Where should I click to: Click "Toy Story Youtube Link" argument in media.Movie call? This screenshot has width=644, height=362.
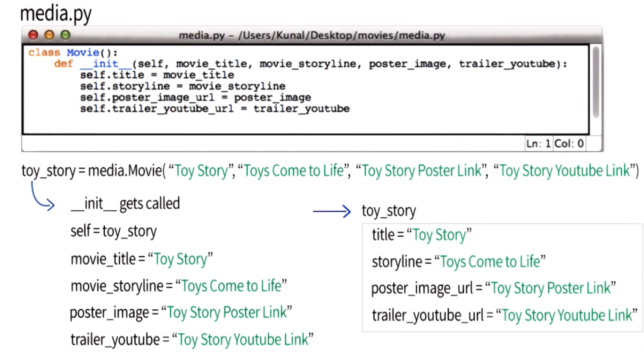pos(565,171)
